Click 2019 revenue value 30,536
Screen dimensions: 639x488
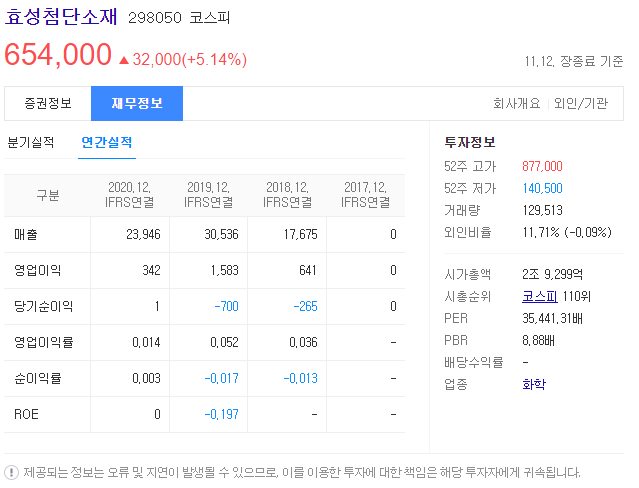pos(222,234)
